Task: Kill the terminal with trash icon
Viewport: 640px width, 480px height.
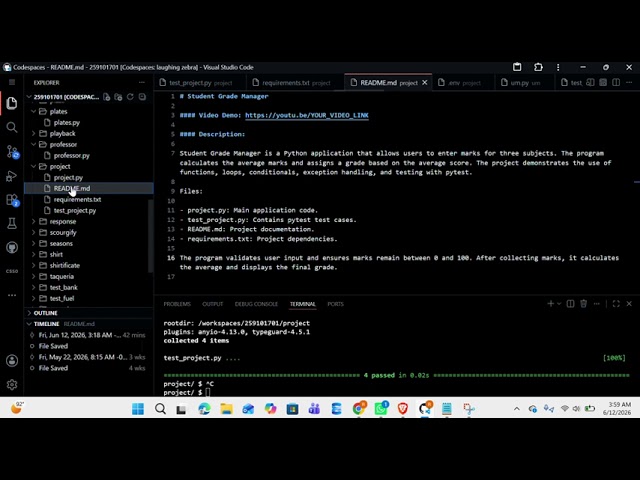Action: coord(583,304)
